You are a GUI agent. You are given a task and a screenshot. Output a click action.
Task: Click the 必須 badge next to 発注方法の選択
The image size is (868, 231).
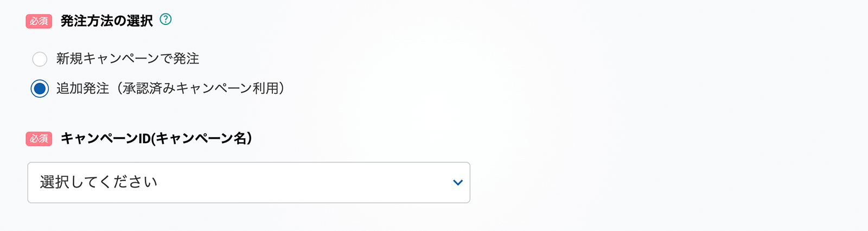tap(39, 21)
